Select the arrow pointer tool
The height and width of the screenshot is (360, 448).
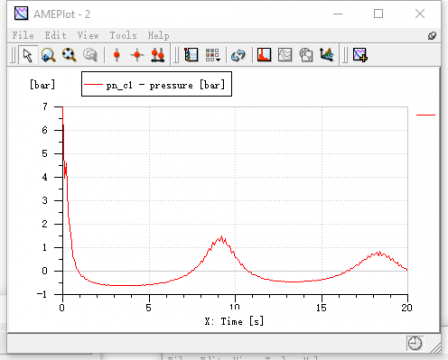point(28,55)
